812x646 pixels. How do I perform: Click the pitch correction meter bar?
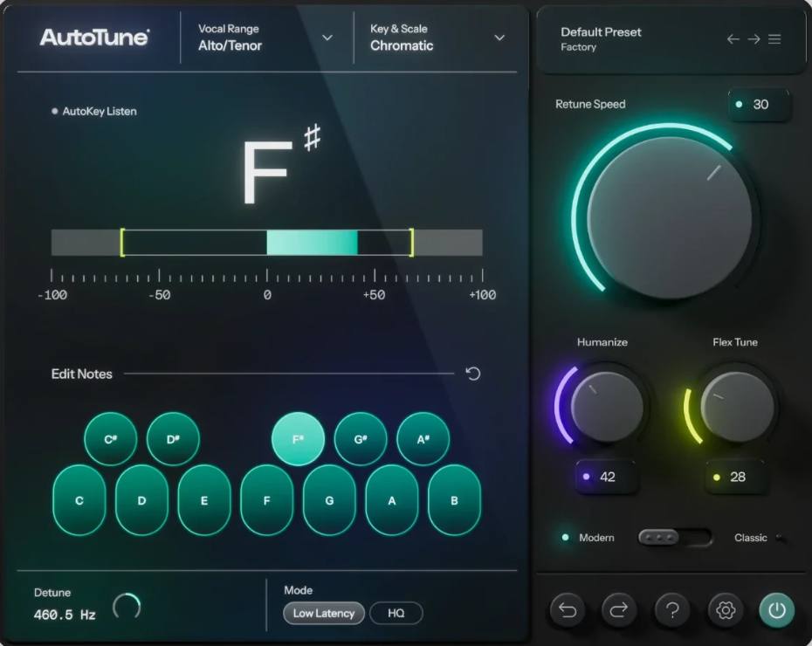(266, 243)
